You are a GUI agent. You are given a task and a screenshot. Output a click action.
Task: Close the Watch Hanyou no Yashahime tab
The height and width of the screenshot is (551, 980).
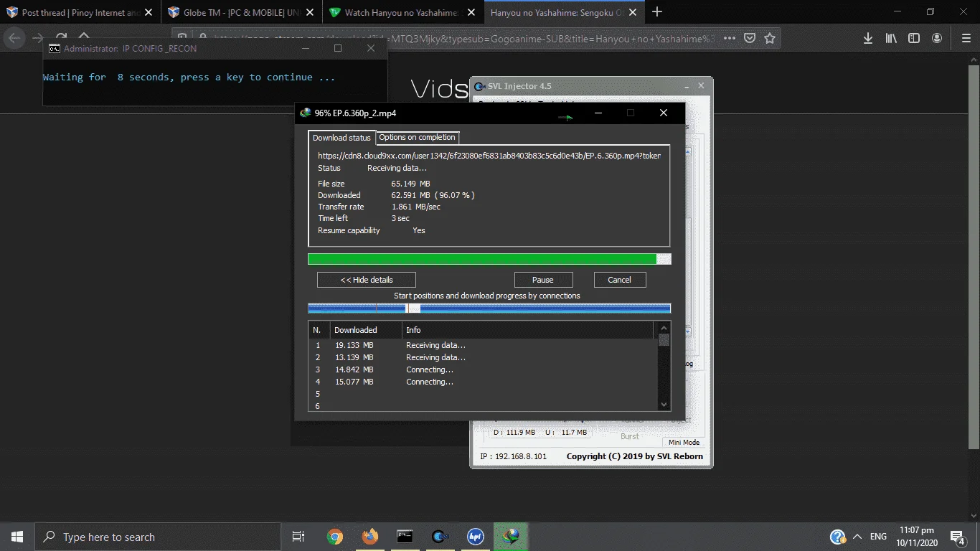click(x=470, y=12)
